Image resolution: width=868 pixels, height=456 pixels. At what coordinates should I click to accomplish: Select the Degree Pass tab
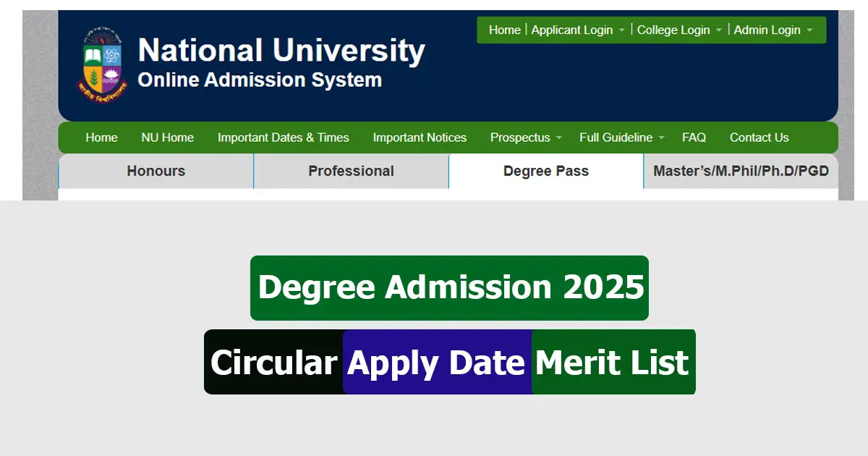point(546,172)
